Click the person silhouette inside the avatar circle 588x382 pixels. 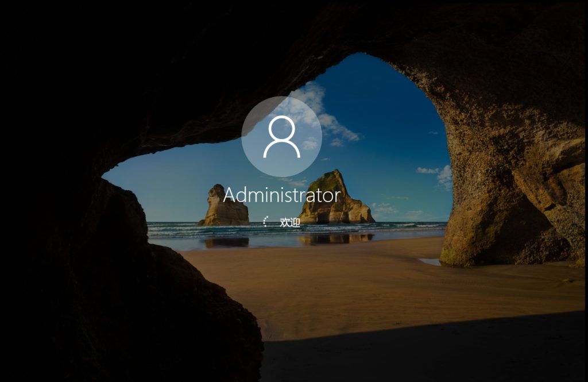pos(281,138)
